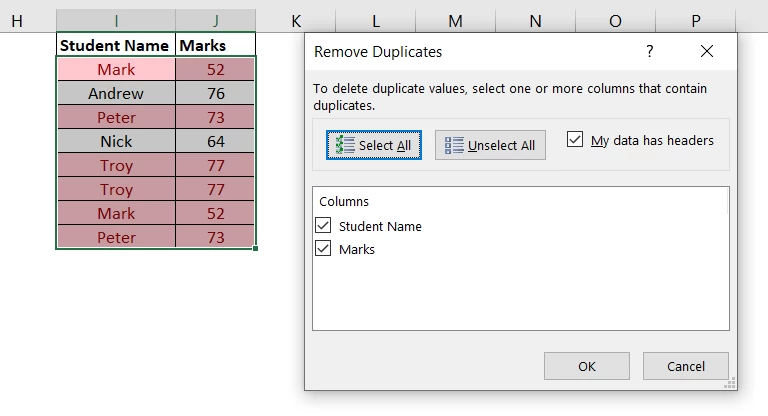The height and width of the screenshot is (416, 768).
Task: Select column H header
Action: [x=17, y=21]
